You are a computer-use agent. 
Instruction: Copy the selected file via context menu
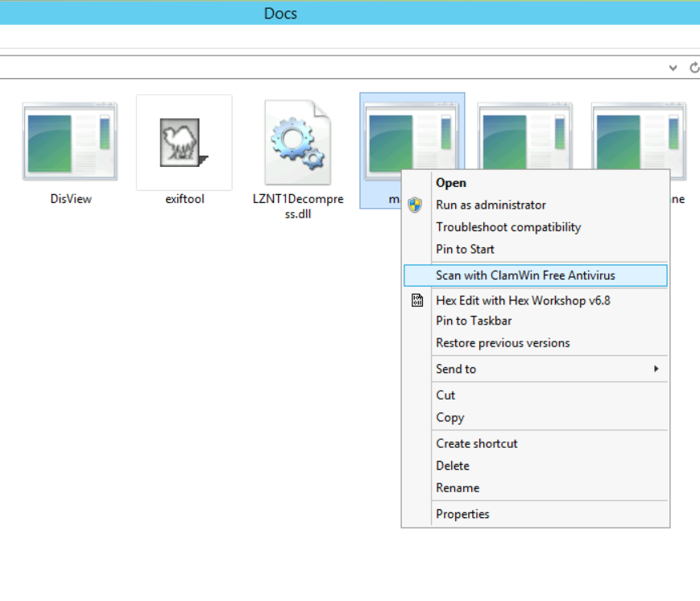click(449, 417)
